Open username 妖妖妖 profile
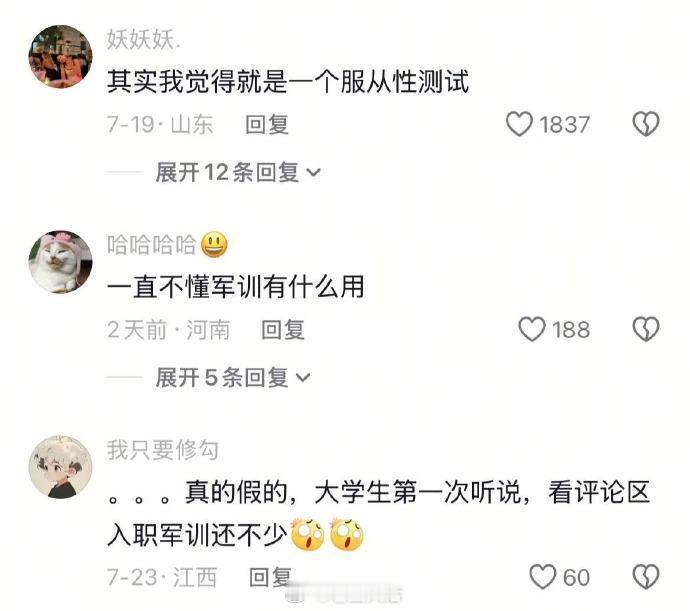The height and width of the screenshot is (611, 690). (x=143, y=40)
